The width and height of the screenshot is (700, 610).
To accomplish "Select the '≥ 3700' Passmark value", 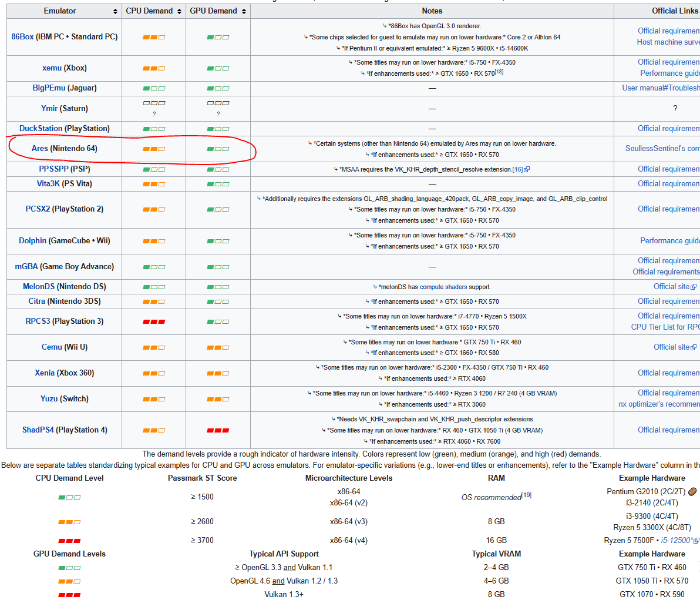I will 202,540.
